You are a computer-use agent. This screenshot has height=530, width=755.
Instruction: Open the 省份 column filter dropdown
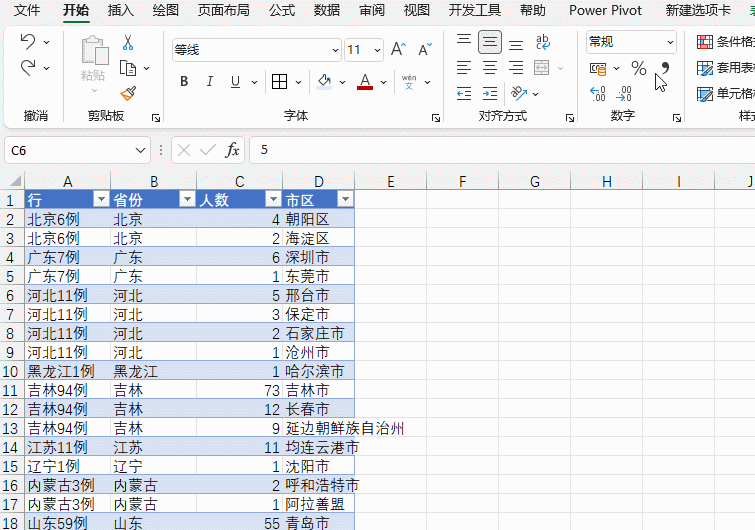pyautogui.click(x=187, y=199)
